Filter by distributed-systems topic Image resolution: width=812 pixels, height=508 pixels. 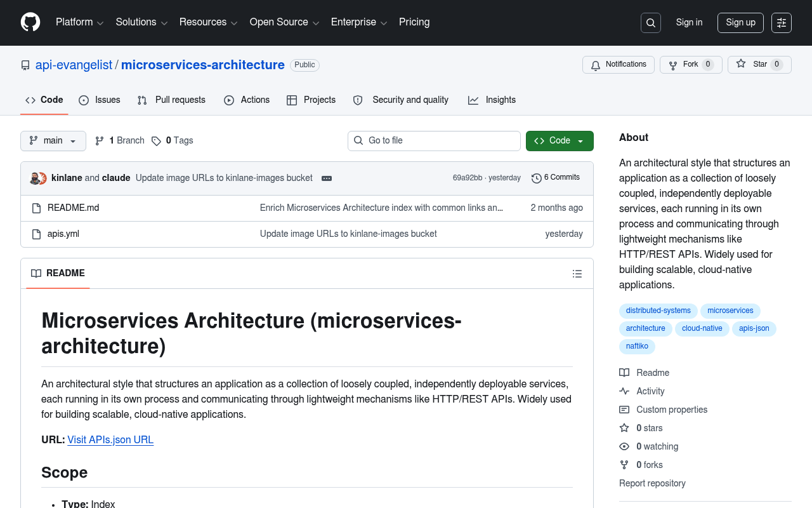pos(658,311)
